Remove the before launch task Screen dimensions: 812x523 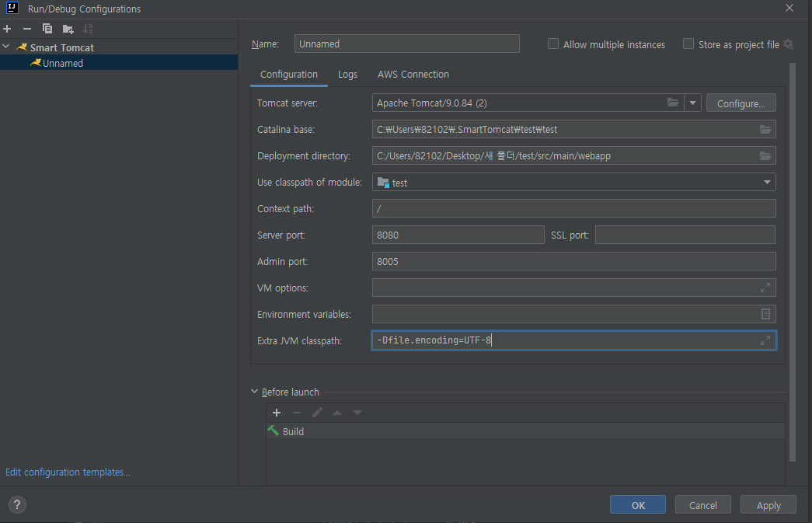(x=297, y=413)
